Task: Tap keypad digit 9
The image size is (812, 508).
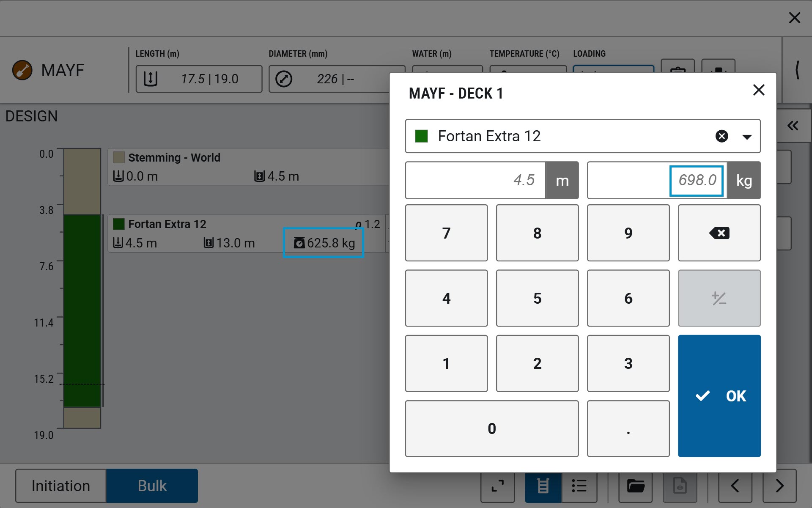Action: (628, 233)
